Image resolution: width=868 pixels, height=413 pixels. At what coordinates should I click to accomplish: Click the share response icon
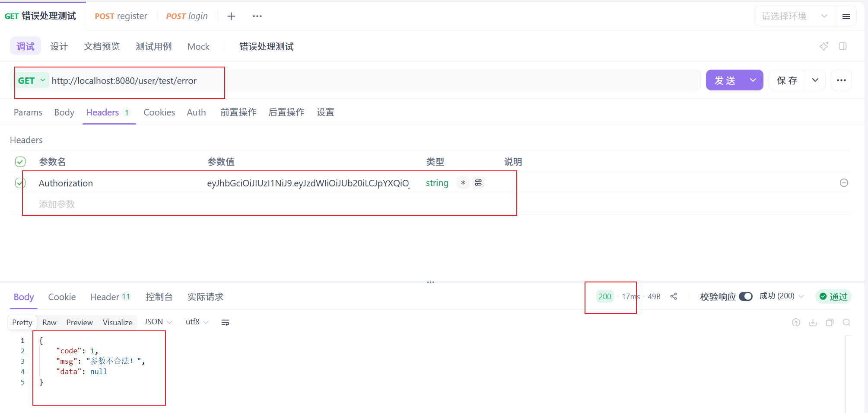674,296
